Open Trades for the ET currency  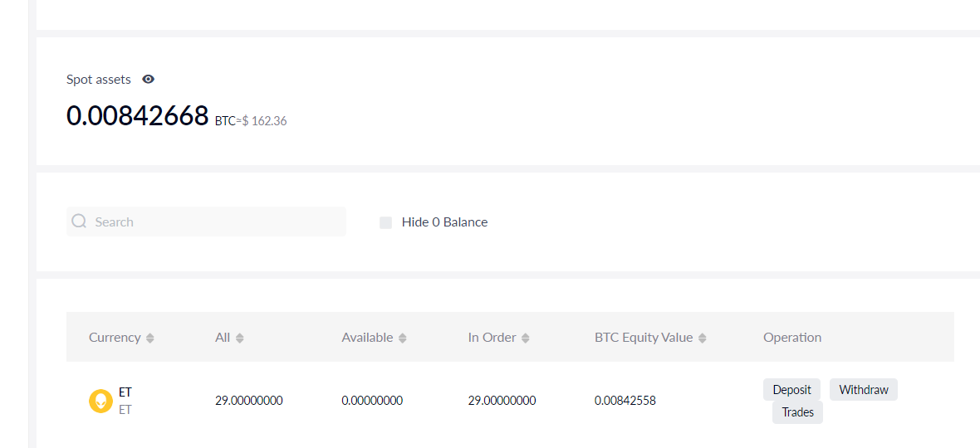pyautogui.click(x=797, y=412)
